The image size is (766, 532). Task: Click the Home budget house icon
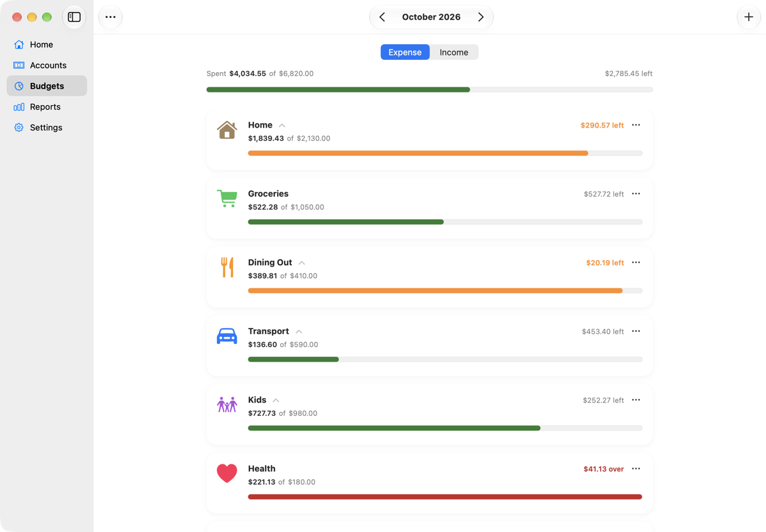pos(227,130)
